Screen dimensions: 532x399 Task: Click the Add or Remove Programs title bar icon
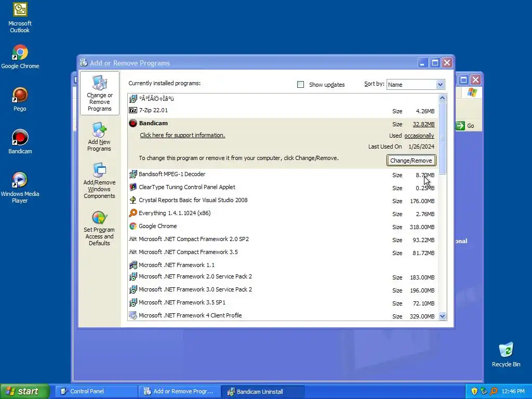point(84,63)
